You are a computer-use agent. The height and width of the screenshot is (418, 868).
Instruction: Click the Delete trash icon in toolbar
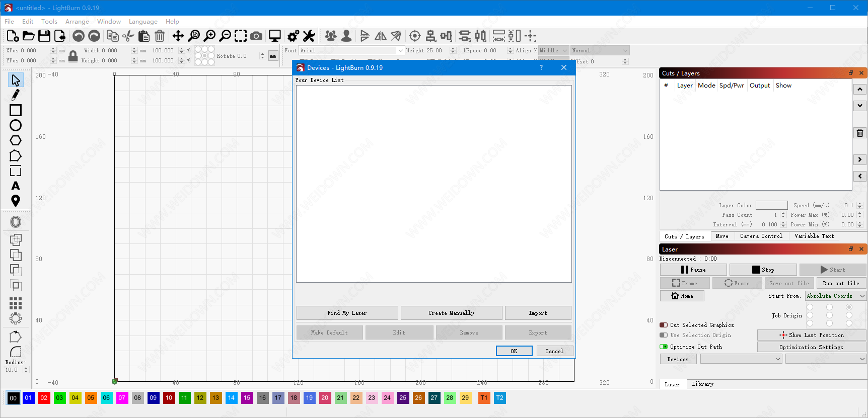160,36
